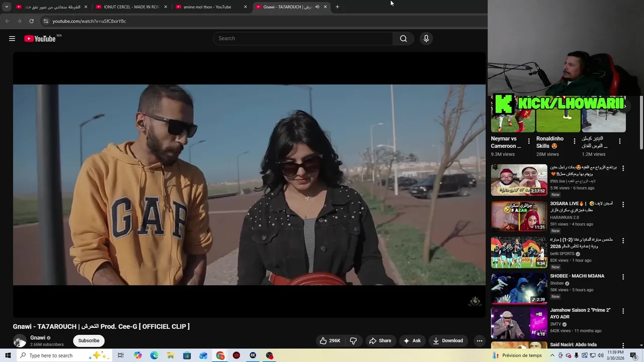Open more actions menu below the video
The image size is (644, 362).
479,341
